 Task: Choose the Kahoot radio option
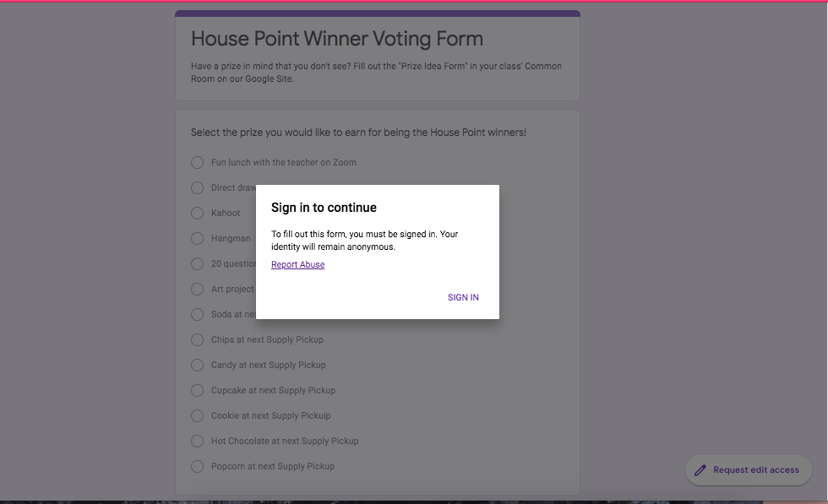click(198, 213)
